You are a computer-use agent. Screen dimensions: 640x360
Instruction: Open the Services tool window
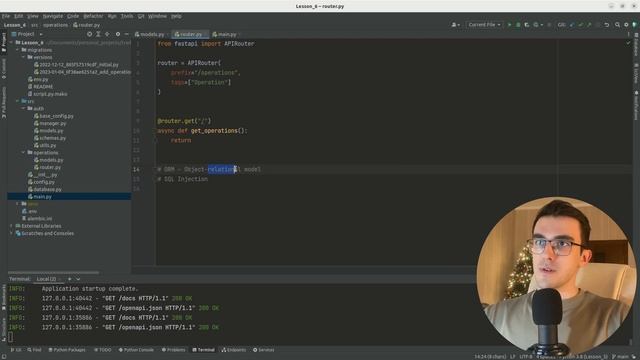click(263, 350)
